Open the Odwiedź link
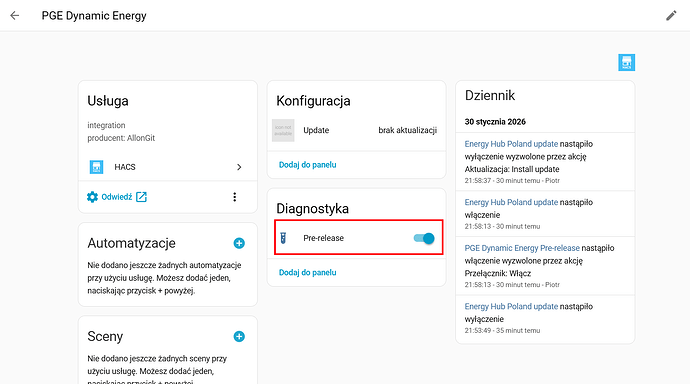 pyautogui.click(x=117, y=197)
